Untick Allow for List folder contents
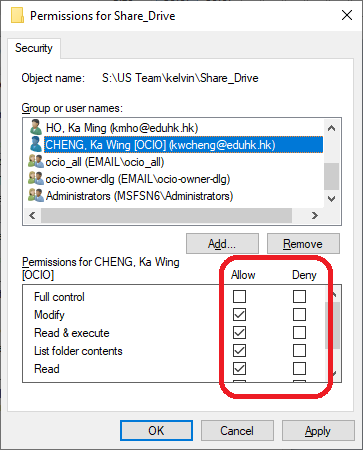The width and height of the screenshot is (363, 450). coord(239,350)
